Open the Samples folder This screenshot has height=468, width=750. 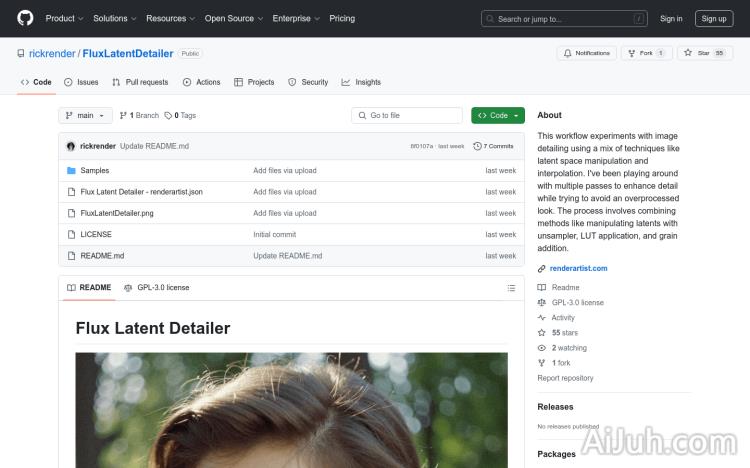pos(95,171)
